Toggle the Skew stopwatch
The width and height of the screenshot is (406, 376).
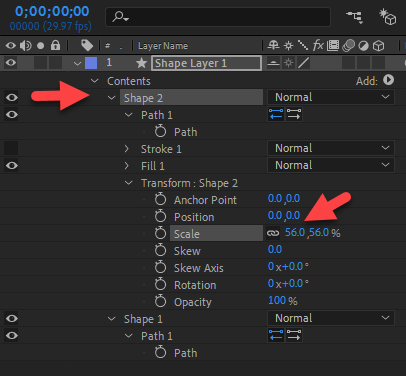[160, 250]
